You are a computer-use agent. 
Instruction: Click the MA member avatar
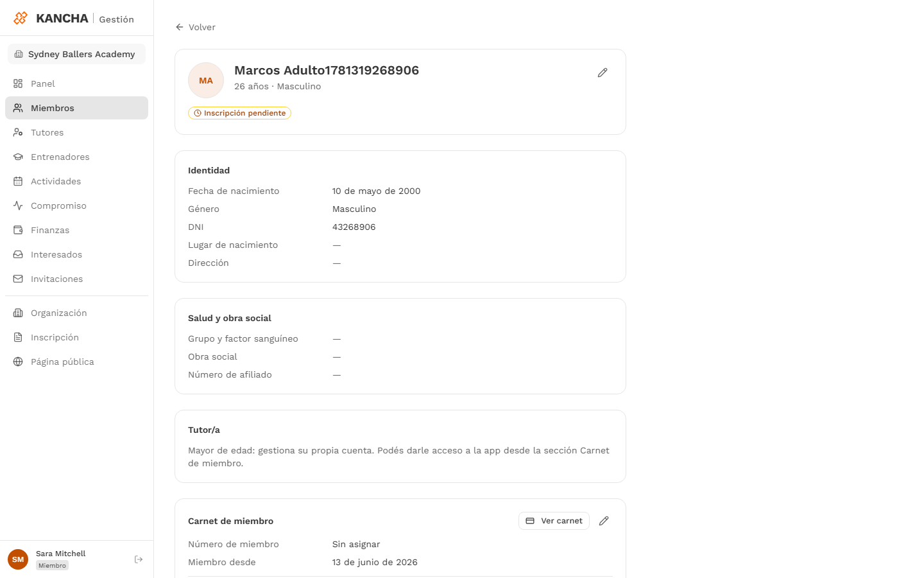206,80
